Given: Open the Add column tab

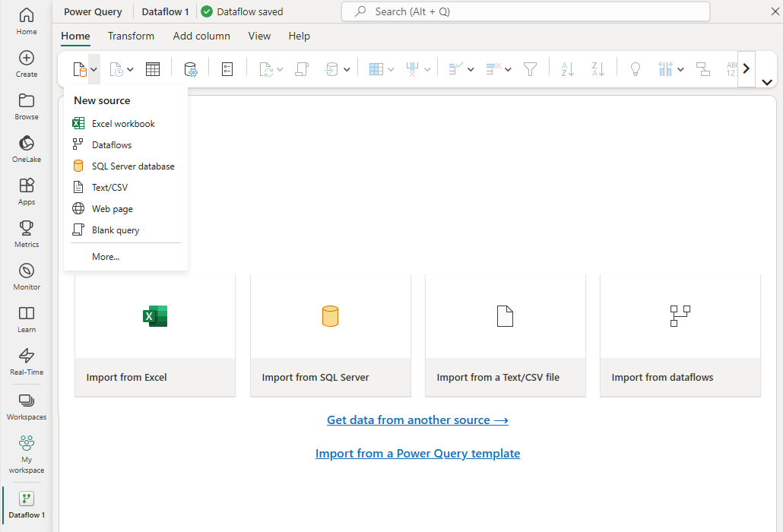Looking at the screenshot, I should click(201, 36).
